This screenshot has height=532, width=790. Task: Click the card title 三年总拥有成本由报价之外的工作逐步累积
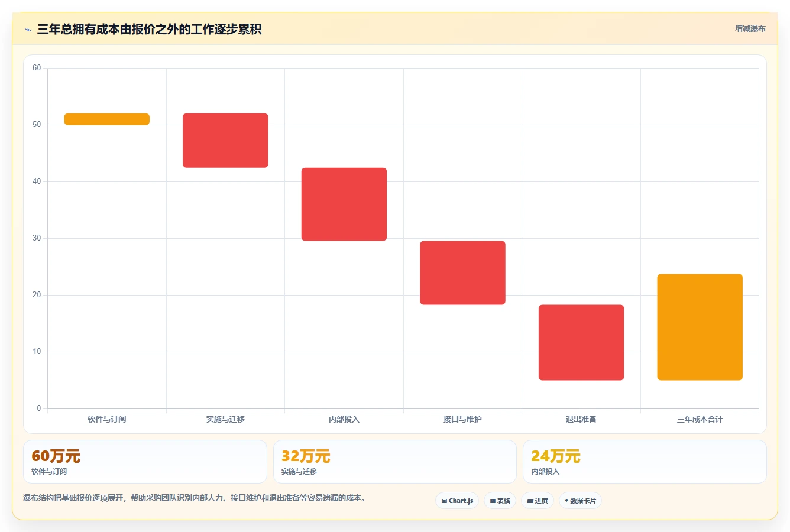pyautogui.click(x=149, y=30)
